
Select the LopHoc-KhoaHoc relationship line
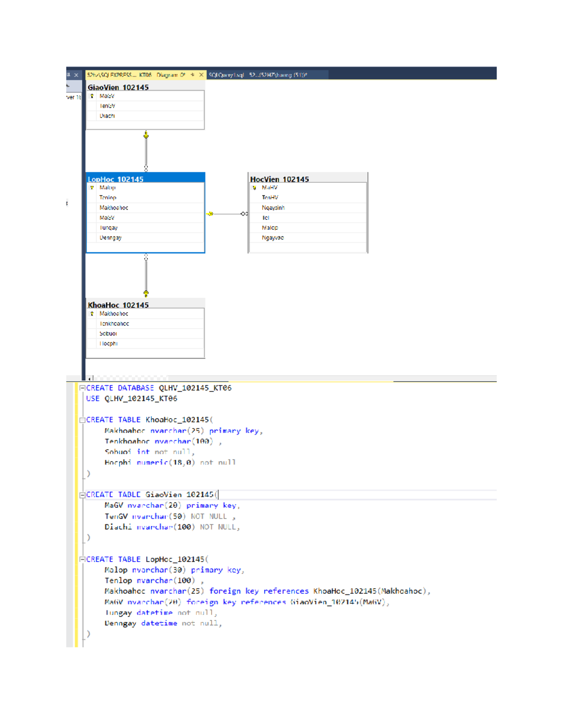click(146, 276)
